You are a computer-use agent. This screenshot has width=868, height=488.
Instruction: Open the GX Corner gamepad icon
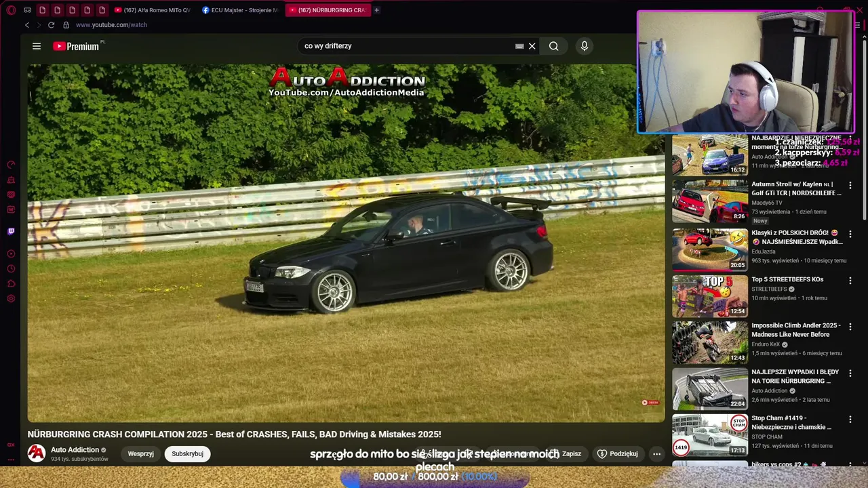27,10
